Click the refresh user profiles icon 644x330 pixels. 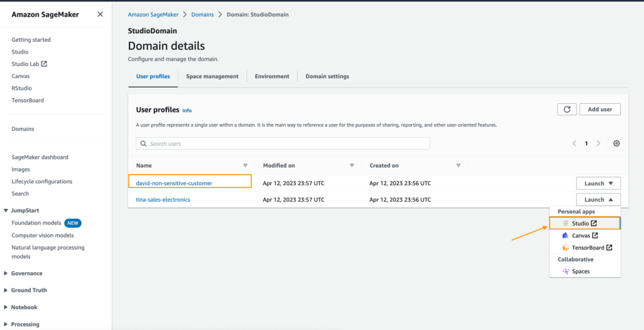click(567, 110)
